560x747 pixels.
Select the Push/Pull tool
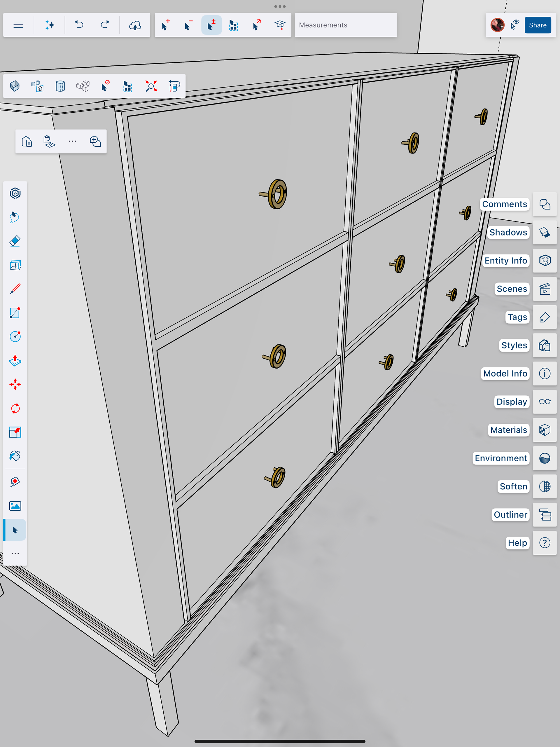coord(15,361)
